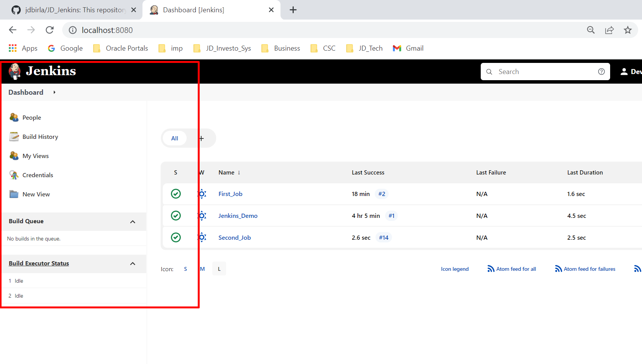
Task: Open the JD_Investo_Sys bookmark folder
Action: [x=222, y=48]
